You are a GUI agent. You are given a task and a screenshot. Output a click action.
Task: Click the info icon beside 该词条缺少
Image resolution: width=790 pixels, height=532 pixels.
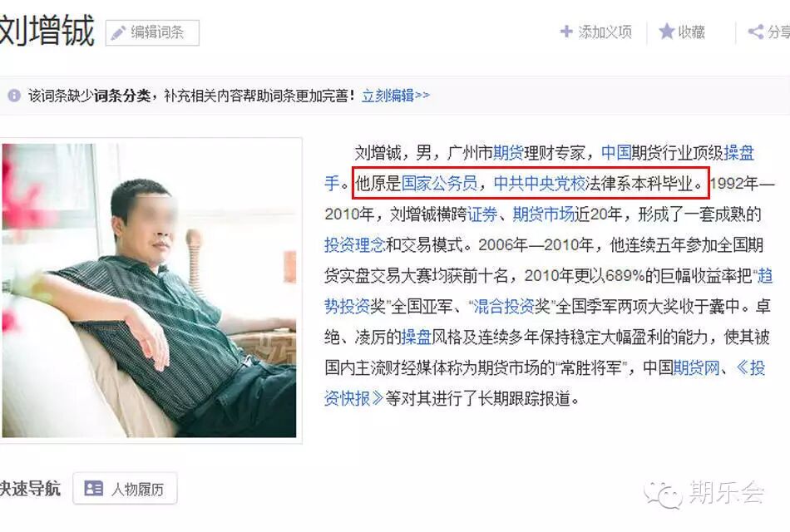[x=14, y=96]
